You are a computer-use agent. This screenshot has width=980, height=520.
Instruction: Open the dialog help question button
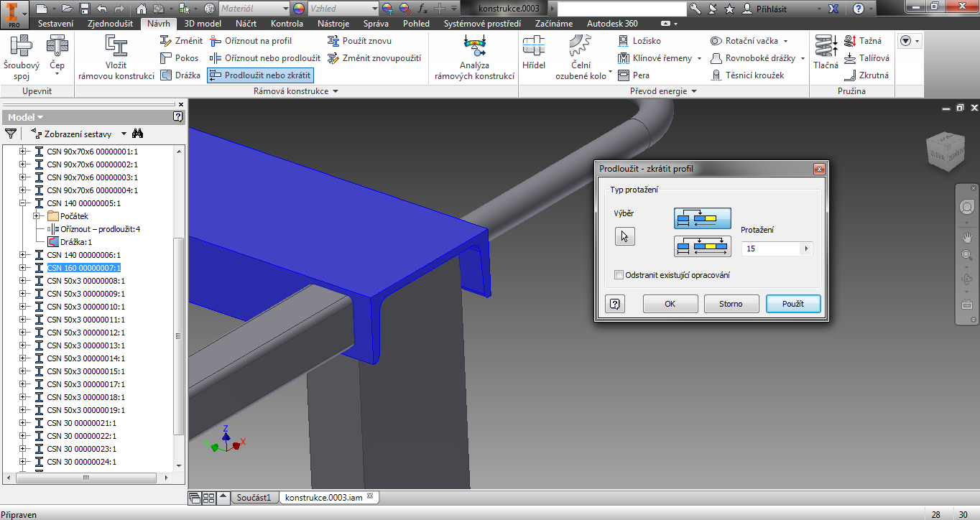tap(614, 304)
